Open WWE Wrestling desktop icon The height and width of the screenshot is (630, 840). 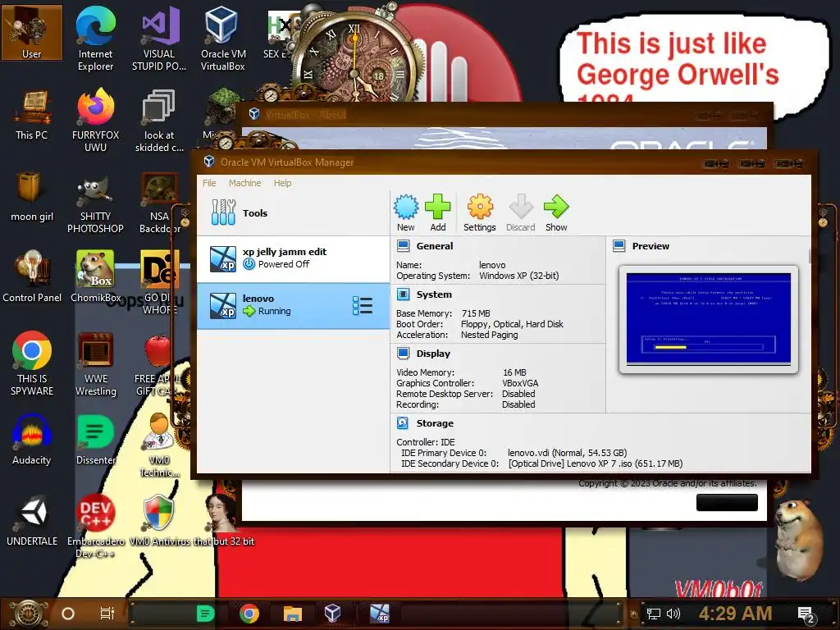(95, 364)
